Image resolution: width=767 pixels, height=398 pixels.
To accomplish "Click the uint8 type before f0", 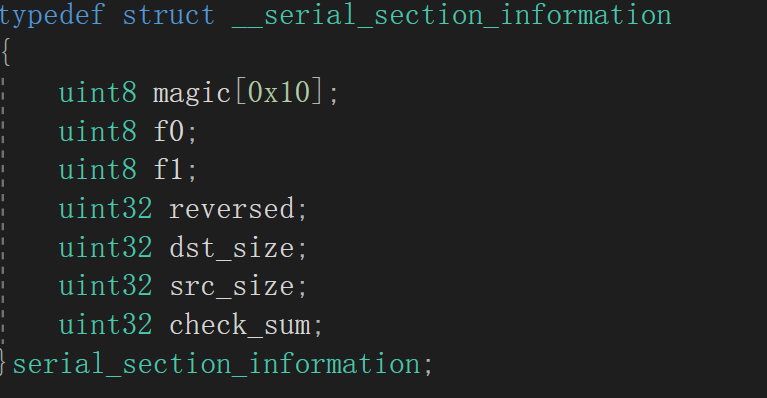I will coord(98,132).
